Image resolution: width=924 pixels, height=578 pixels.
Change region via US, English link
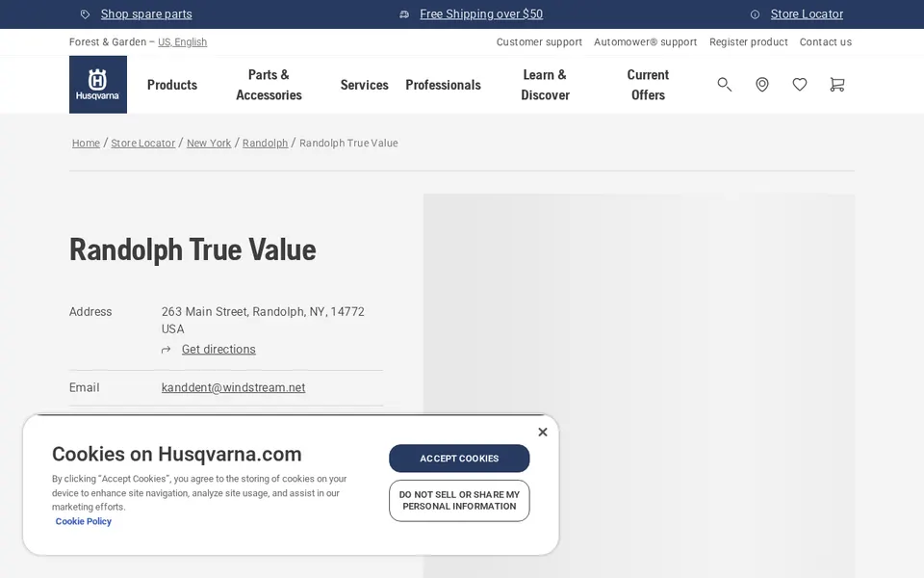(x=182, y=41)
